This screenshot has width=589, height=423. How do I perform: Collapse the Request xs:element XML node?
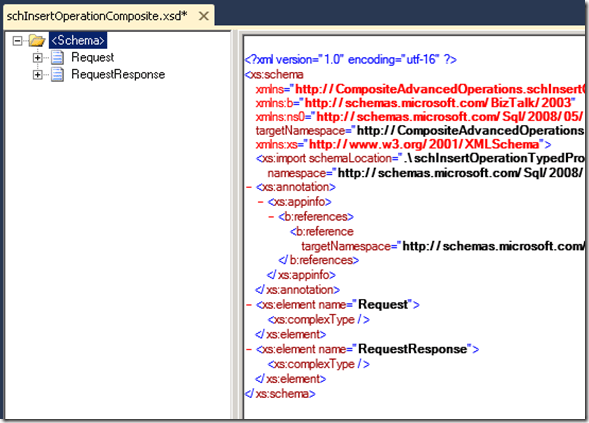tap(249, 305)
